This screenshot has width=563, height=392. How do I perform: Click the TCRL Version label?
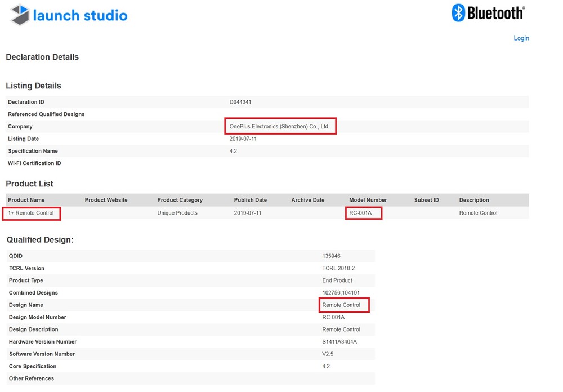click(26, 269)
